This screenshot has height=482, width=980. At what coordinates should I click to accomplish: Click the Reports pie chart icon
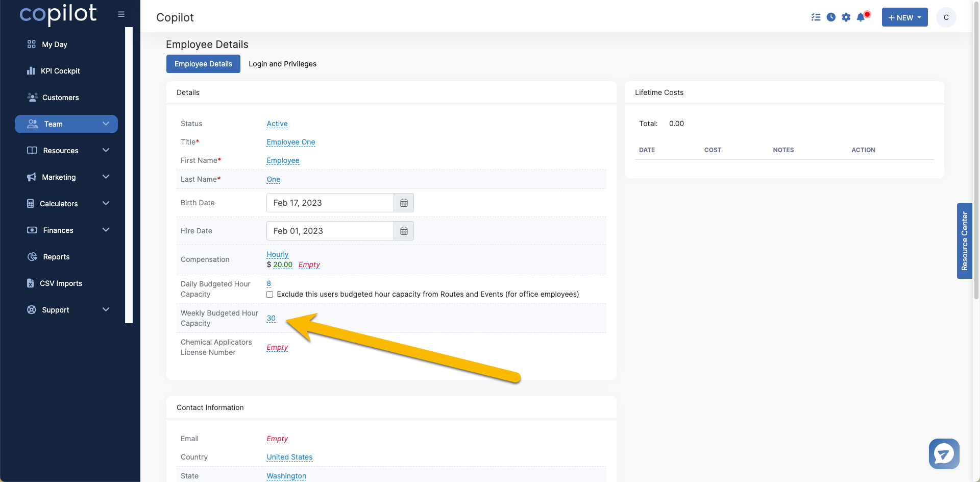tap(32, 256)
